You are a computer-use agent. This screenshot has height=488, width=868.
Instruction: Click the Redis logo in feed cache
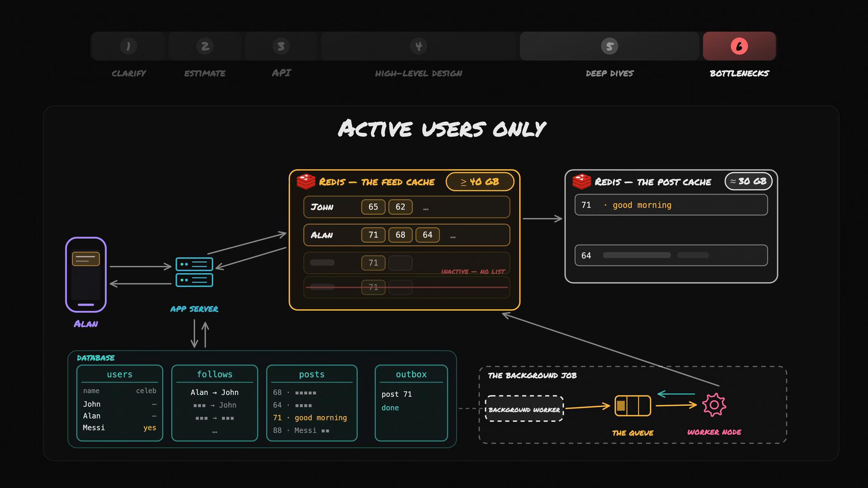[306, 182]
